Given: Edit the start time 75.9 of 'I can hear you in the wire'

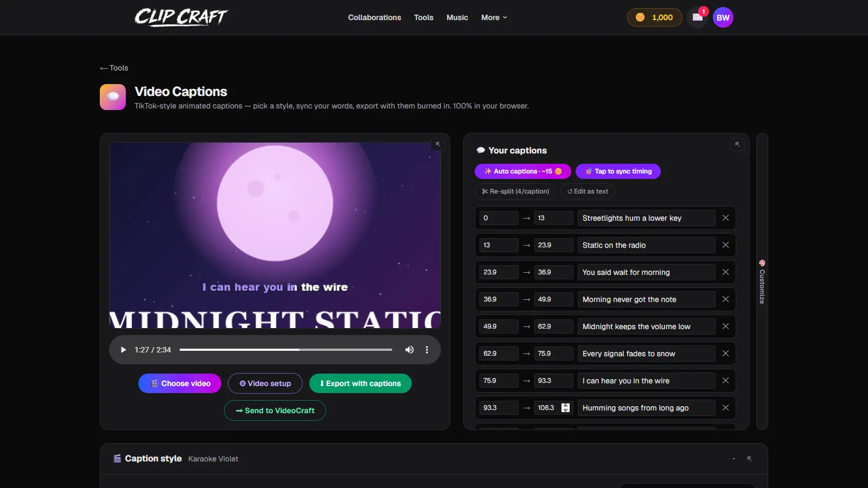Looking at the screenshot, I should 499,381.
